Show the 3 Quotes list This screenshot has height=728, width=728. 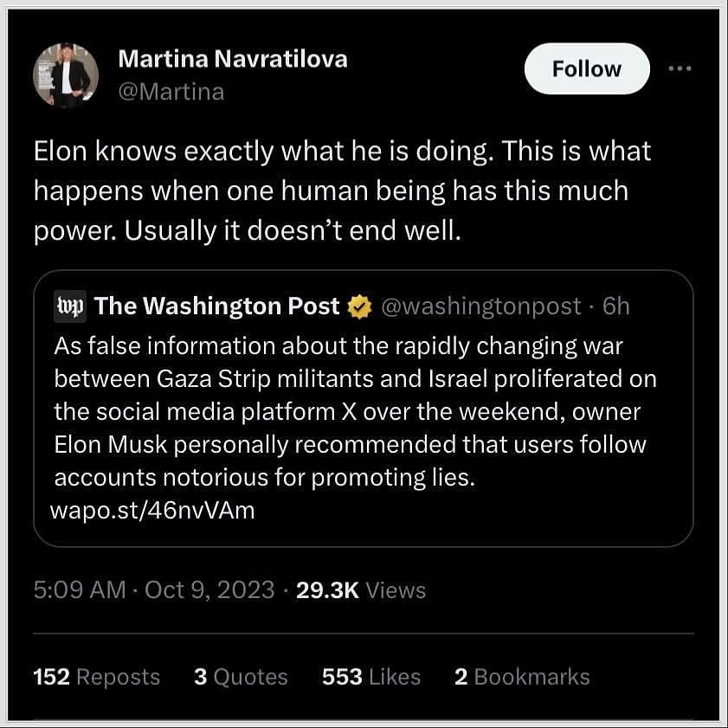pyautogui.click(x=241, y=677)
